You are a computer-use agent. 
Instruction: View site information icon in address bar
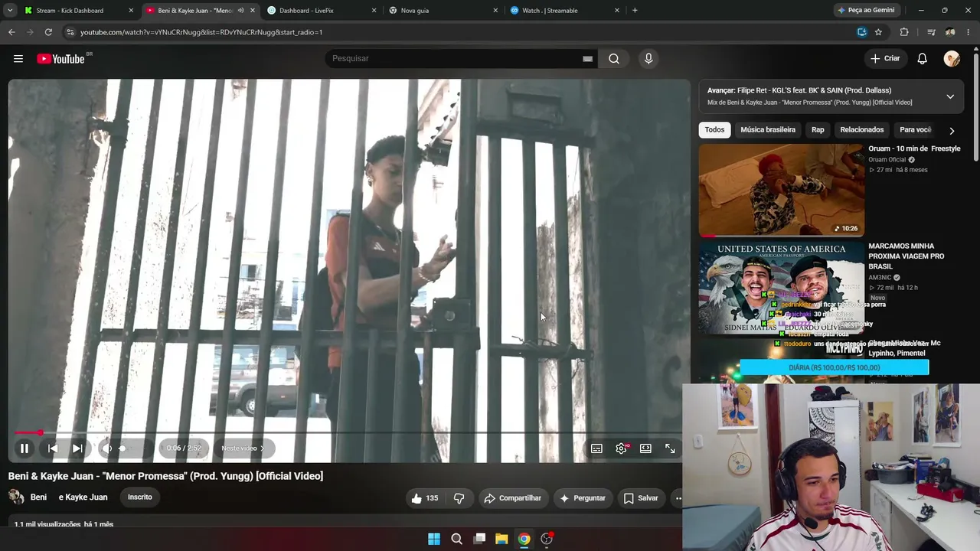click(x=70, y=32)
